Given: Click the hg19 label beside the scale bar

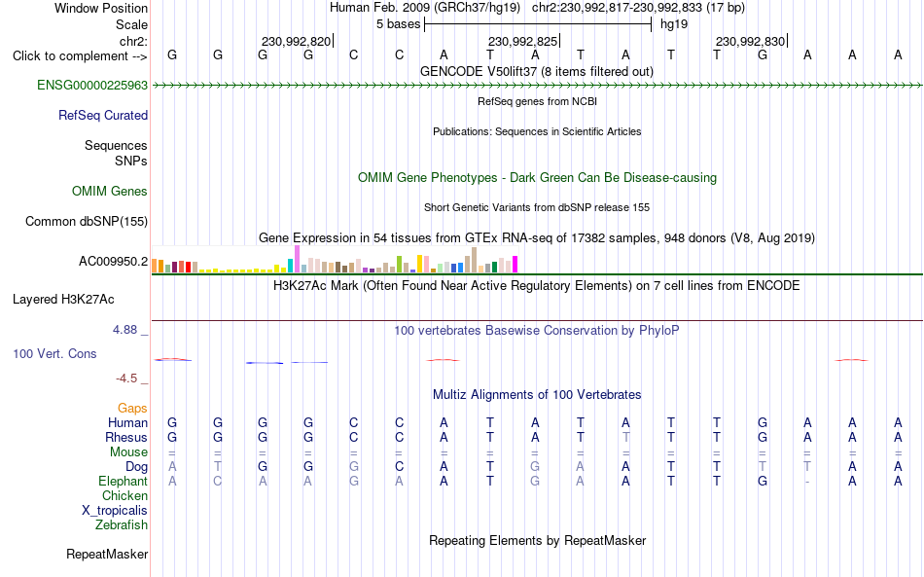Looking at the screenshot, I should 674,24.
